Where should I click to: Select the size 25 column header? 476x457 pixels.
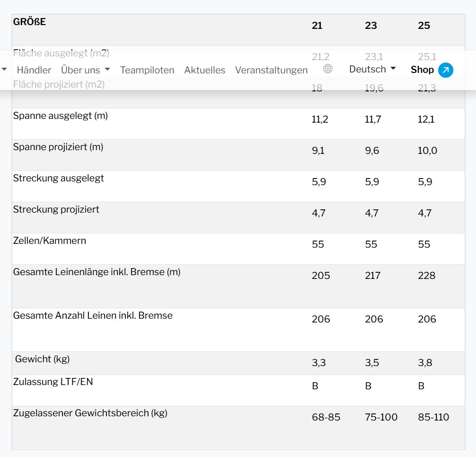[424, 26]
